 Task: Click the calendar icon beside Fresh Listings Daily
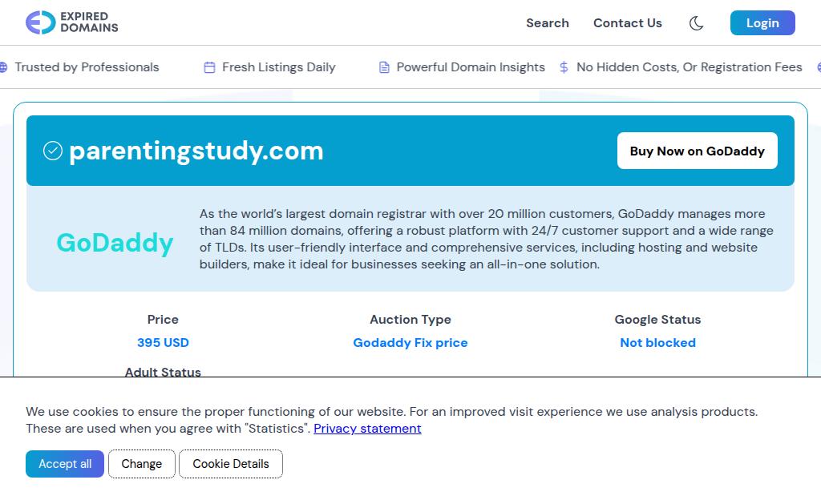pyautogui.click(x=209, y=67)
